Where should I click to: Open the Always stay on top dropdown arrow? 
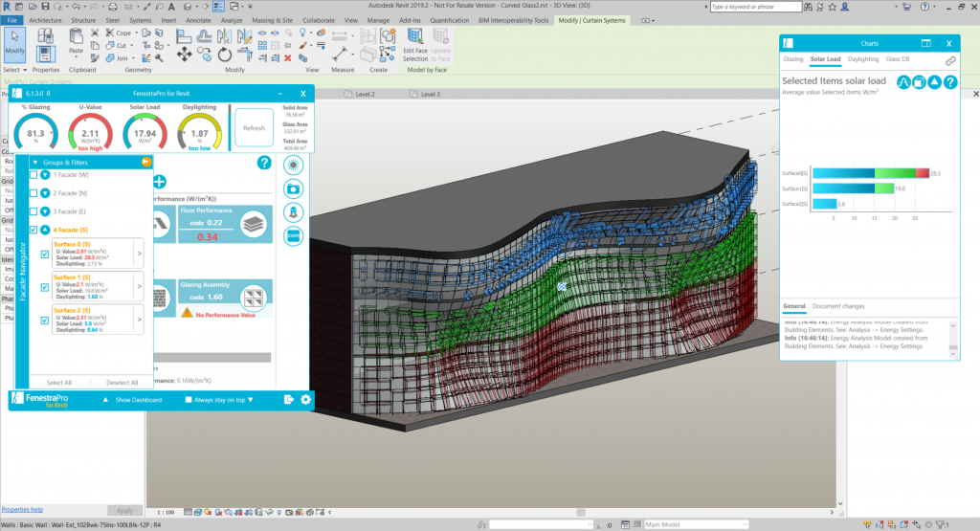tap(251, 400)
